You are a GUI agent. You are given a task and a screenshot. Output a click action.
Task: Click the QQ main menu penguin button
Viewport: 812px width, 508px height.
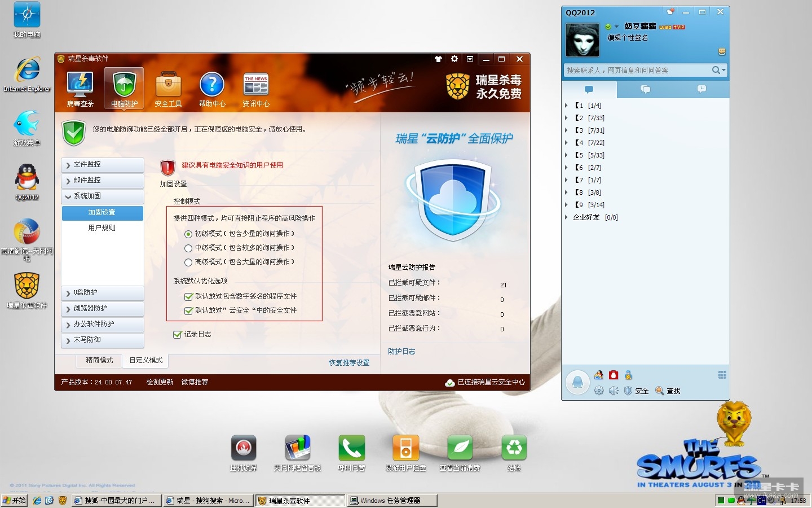pos(577,383)
